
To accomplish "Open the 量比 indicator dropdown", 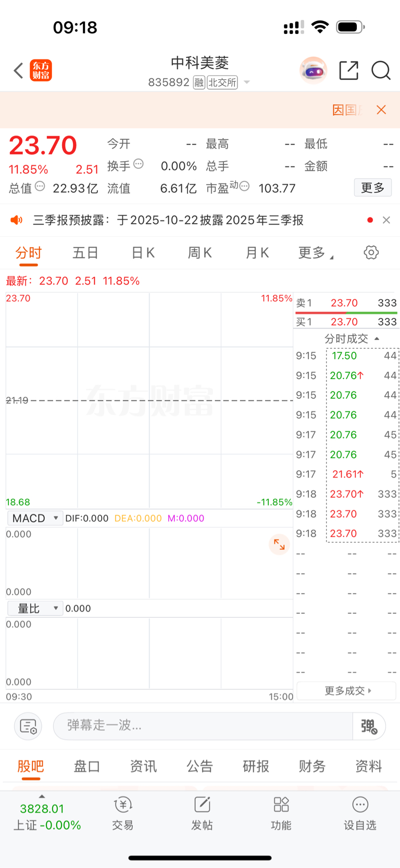I will 35,608.
